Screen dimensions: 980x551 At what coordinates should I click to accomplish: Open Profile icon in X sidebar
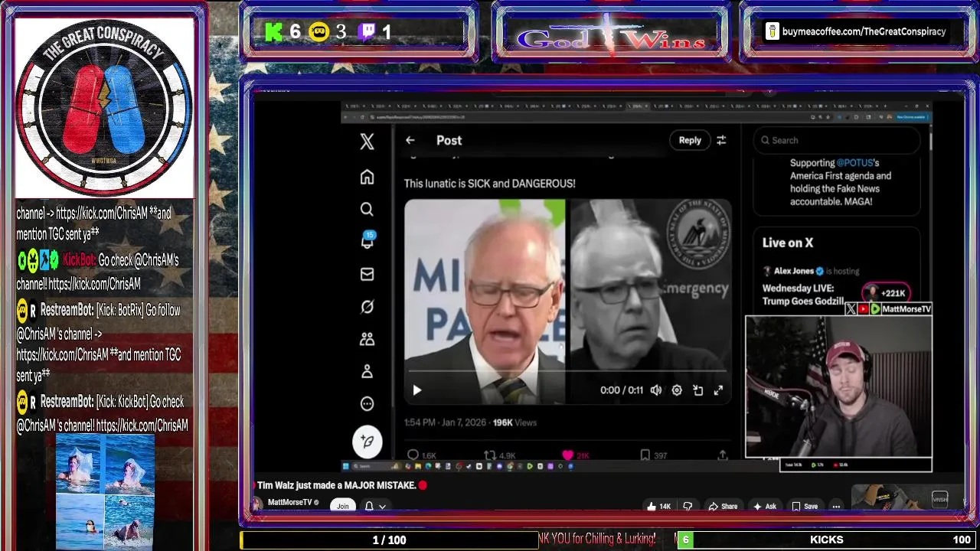pos(367,371)
